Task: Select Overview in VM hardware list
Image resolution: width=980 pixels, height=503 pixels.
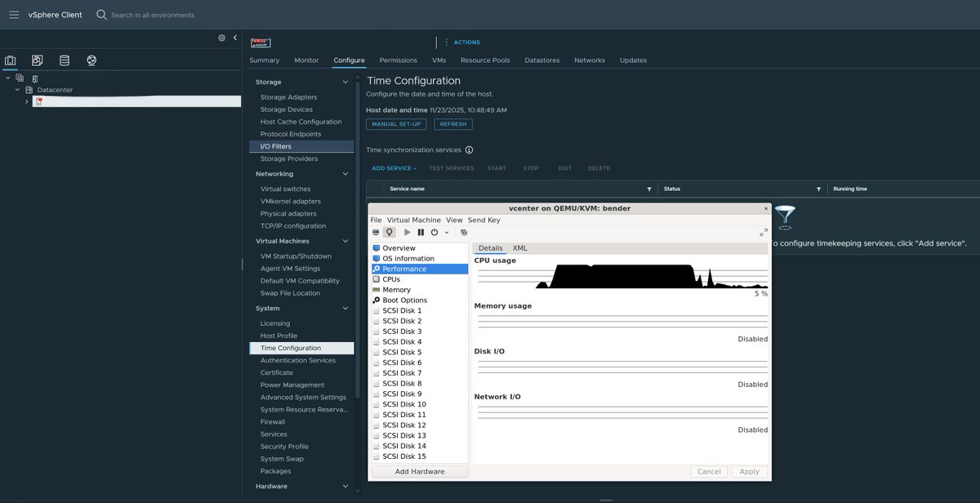Action: (420, 248)
